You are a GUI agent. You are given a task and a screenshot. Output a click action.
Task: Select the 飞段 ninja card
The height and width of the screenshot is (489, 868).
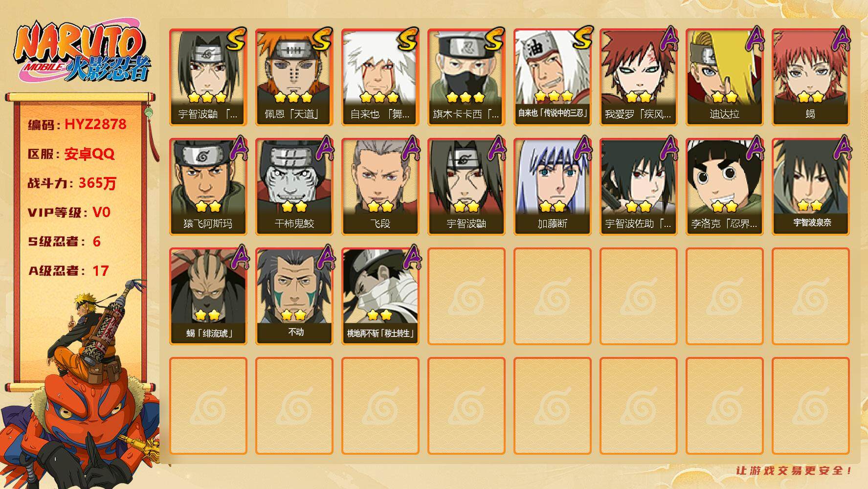coord(380,187)
